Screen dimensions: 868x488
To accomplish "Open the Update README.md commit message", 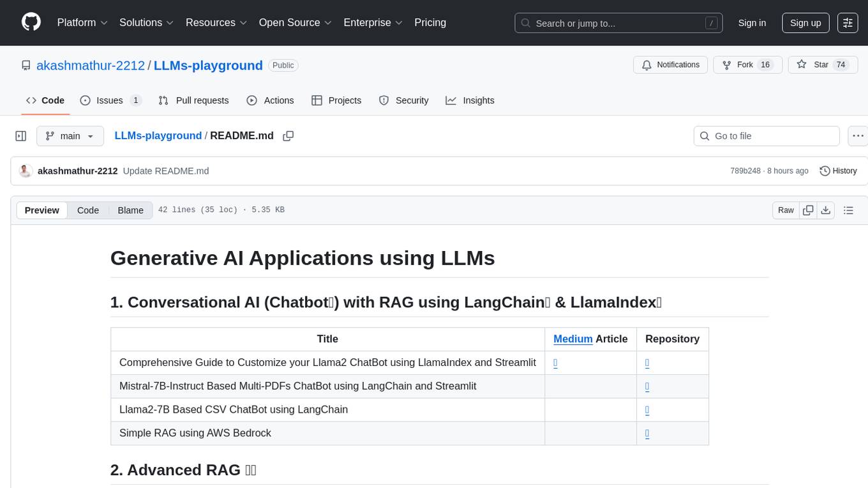I will point(166,171).
